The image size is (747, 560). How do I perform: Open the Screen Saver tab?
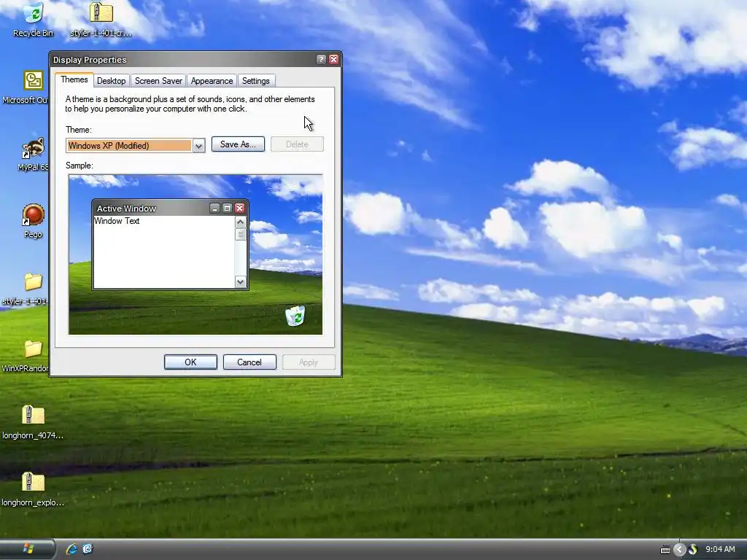tap(158, 81)
